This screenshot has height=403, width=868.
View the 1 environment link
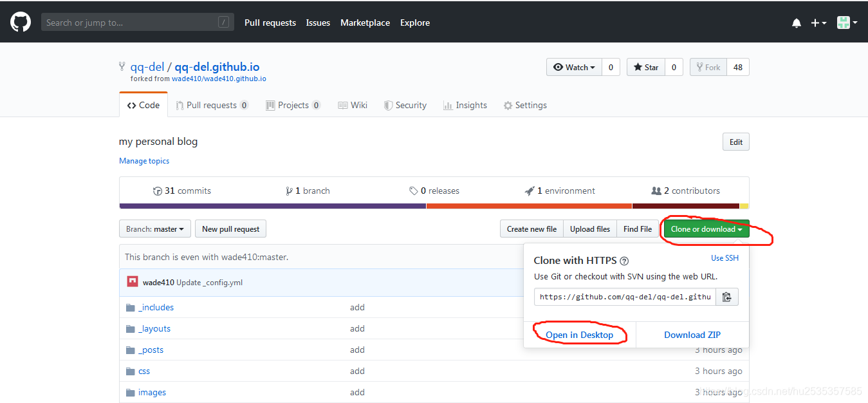tap(560, 191)
